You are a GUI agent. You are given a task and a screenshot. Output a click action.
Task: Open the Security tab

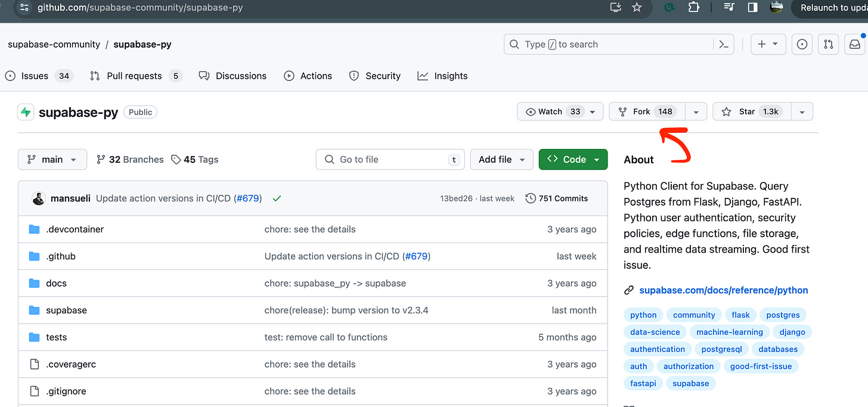coord(374,76)
